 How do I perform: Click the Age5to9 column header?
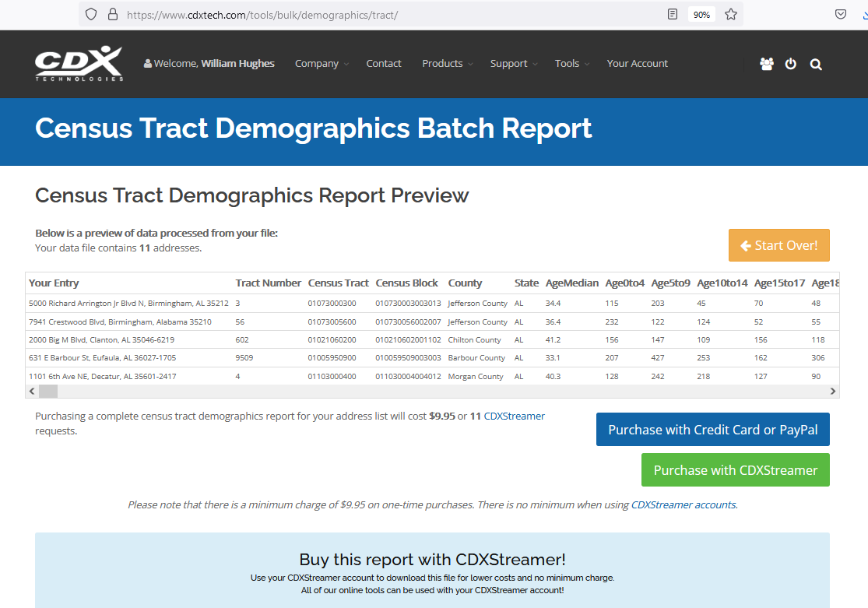click(670, 283)
